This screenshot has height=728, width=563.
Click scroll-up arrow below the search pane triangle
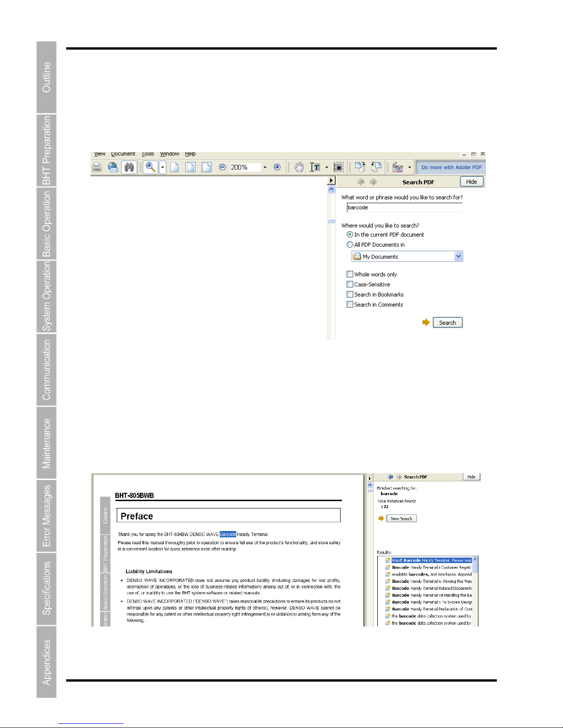331,189
